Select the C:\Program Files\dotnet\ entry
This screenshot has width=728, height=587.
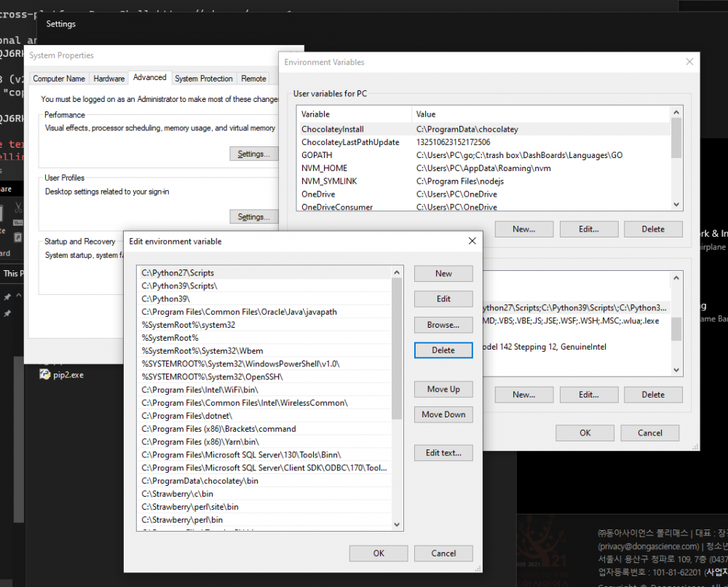pyautogui.click(x=266, y=416)
